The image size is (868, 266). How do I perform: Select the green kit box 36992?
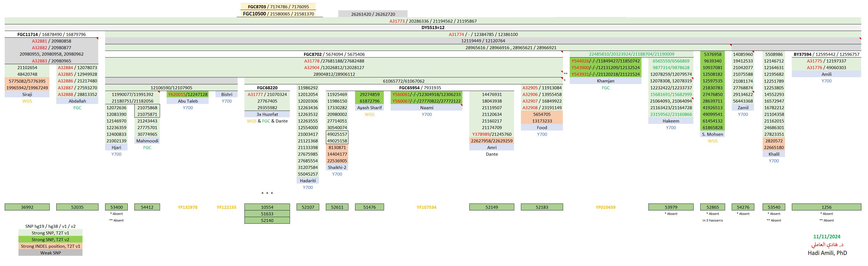[27, 207]
